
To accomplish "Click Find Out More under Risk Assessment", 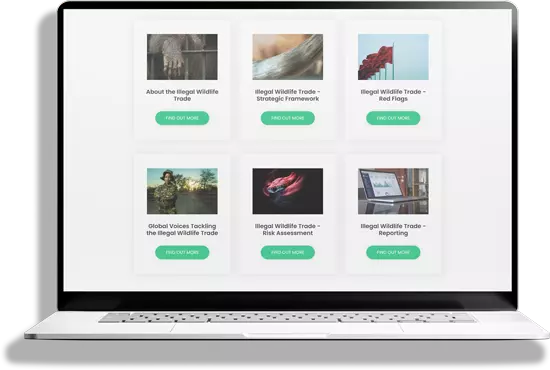I will 288,252.
